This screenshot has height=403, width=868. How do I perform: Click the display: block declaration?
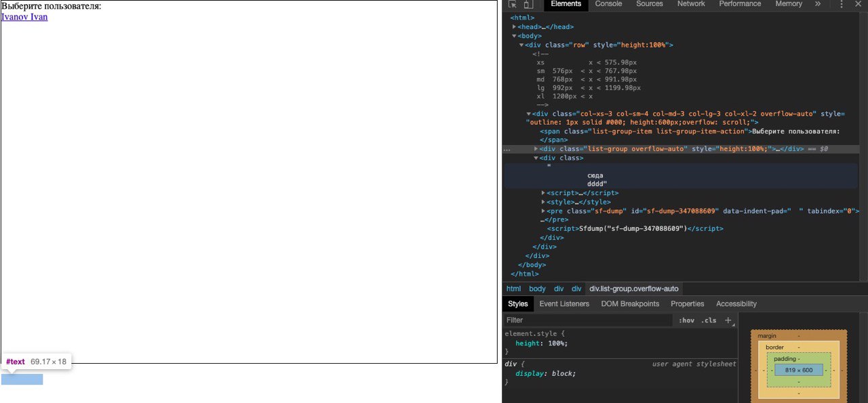click(545, 374)
